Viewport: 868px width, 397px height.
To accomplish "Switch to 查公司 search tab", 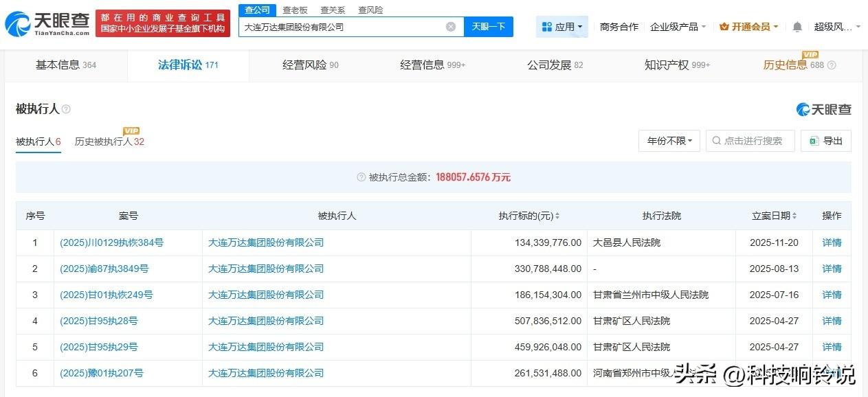I will pyautogui.click(x=258, y=10).
